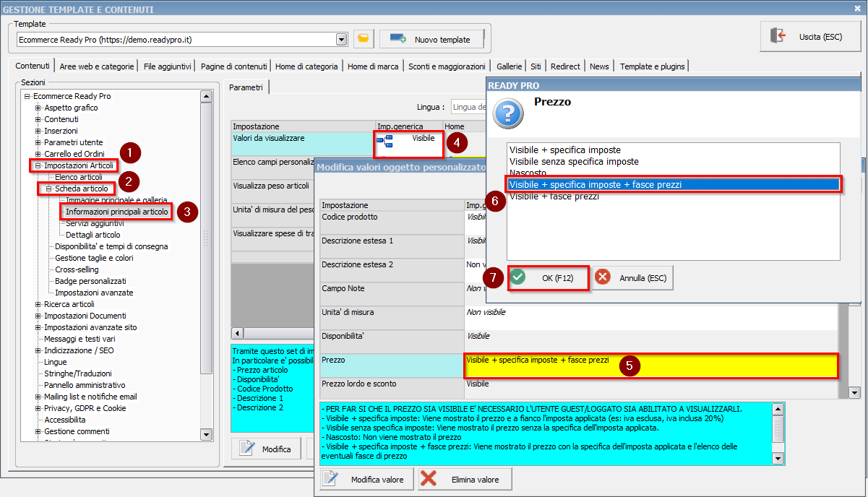Expand the Ricerca articoli tree node

[38, 304]
